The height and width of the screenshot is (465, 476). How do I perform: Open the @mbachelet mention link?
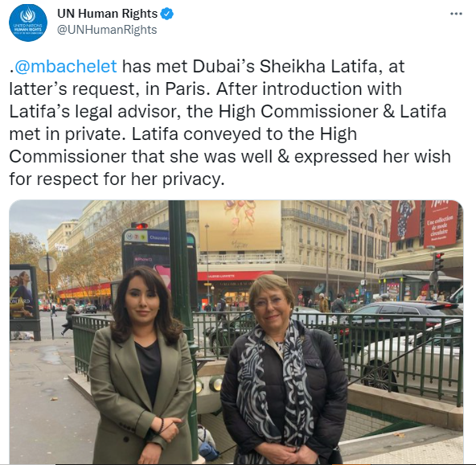coord(66,66)
